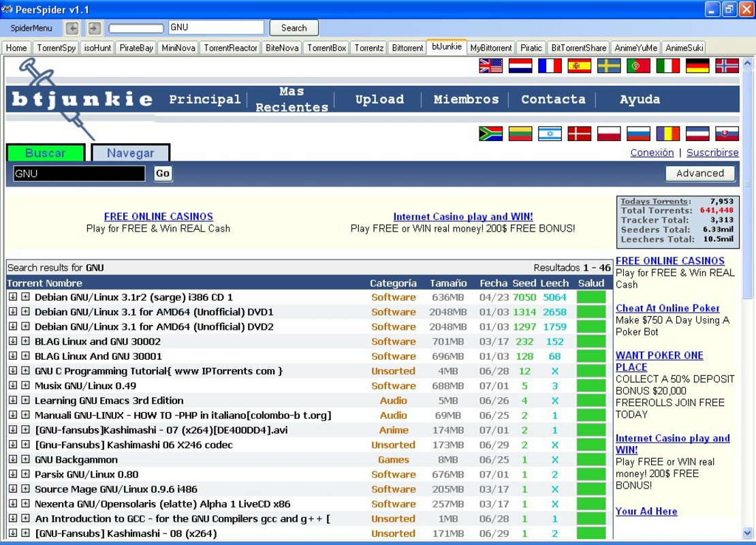Sort results by the Seed column header
Viewport: 756px width, 545px height.
coord(524,283)
